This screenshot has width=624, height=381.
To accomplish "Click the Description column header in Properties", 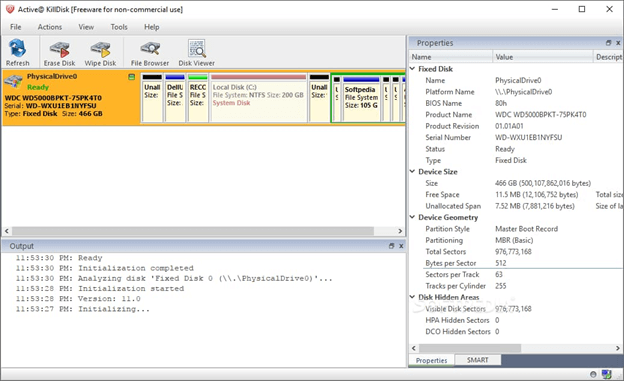I will tap(608, 57).
